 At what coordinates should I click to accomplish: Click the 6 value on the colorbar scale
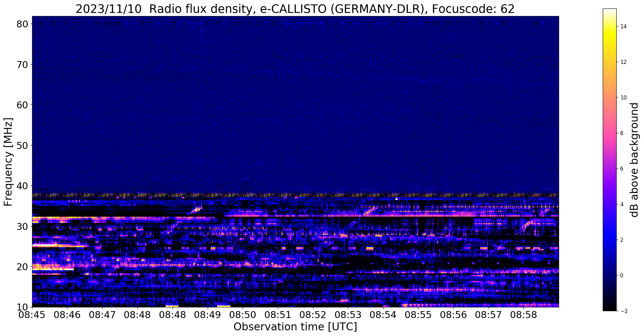(x=621, y=169)
